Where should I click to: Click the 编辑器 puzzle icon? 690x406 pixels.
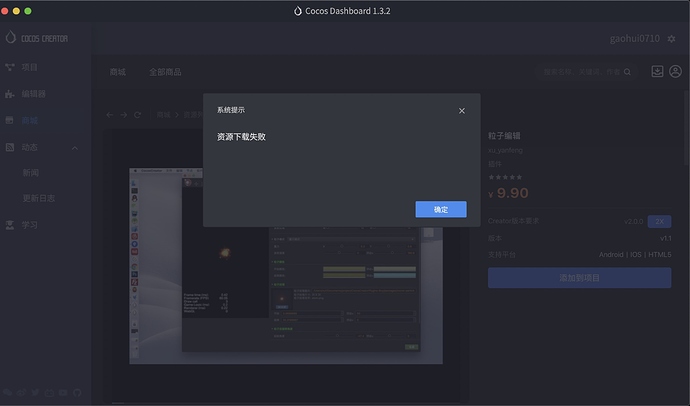tap(10, 94)
